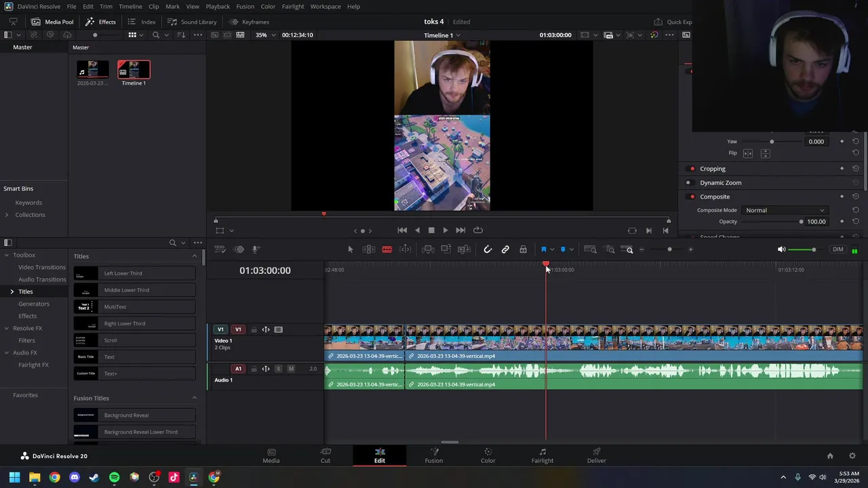Toggle the Position Lock padlock

(523, 249)
